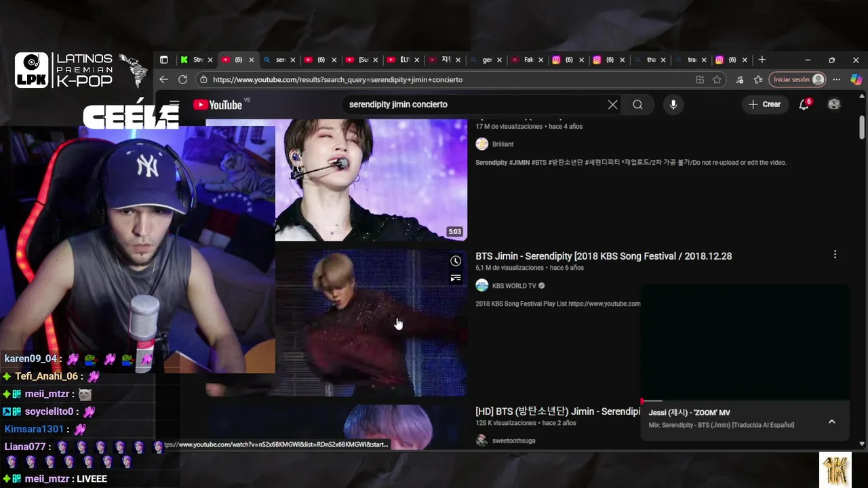Click "Jessi (제시) - 'ZOOM' MV" miniplayer title
Viewport: 868px width, 488px height.
point(689,412)
